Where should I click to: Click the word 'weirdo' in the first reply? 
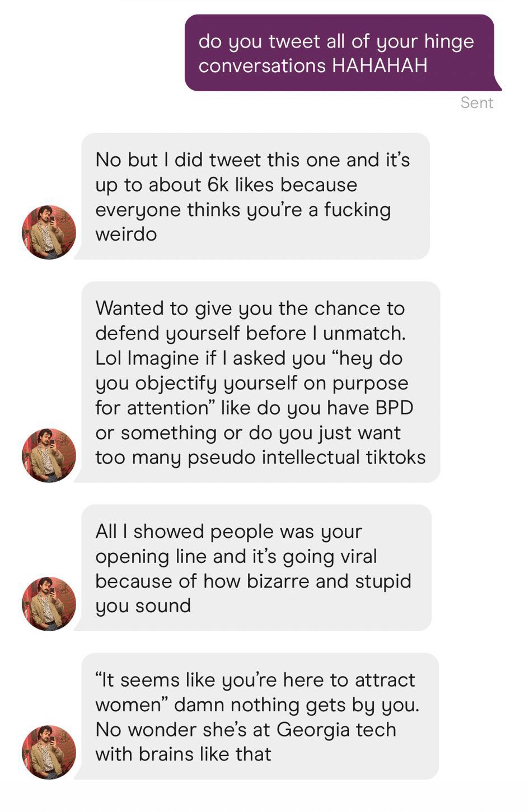point(126,234)
